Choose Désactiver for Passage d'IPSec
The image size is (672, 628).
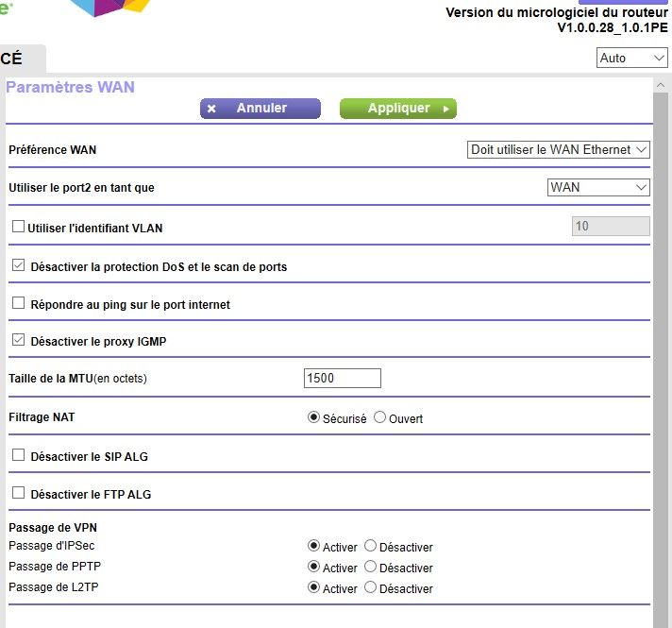click(371, 546)
